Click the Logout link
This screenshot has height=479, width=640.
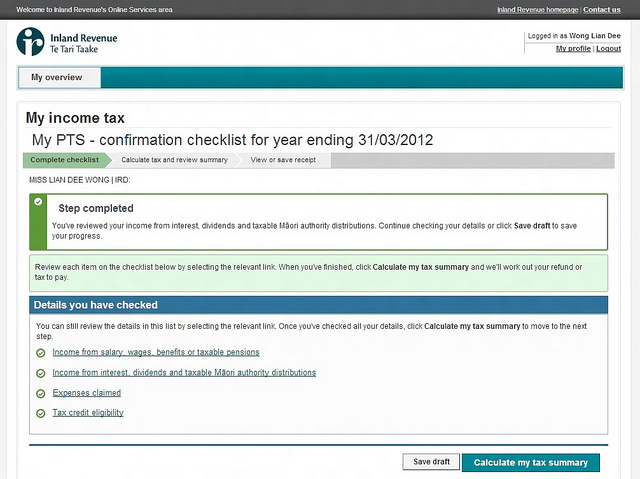pos(608,49)
